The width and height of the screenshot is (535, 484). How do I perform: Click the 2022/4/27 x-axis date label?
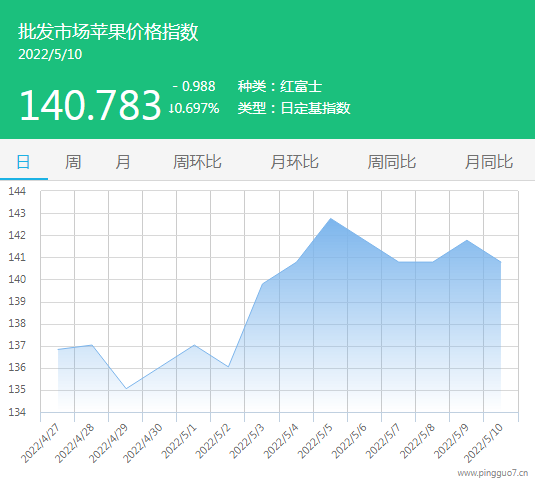click(x=40, y=443)
